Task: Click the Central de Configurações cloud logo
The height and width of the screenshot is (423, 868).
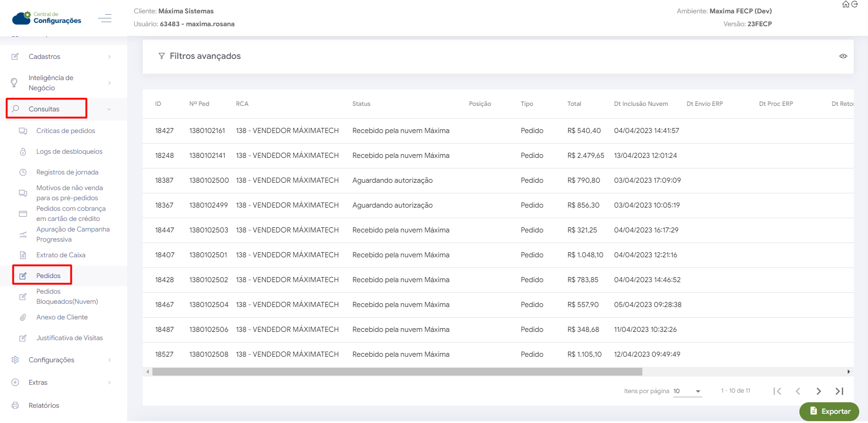Action: coord(47,18)
